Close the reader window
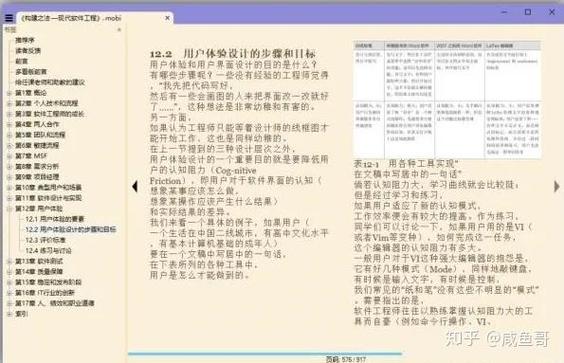This screenshot has width=564, height=363. [552, 12]
